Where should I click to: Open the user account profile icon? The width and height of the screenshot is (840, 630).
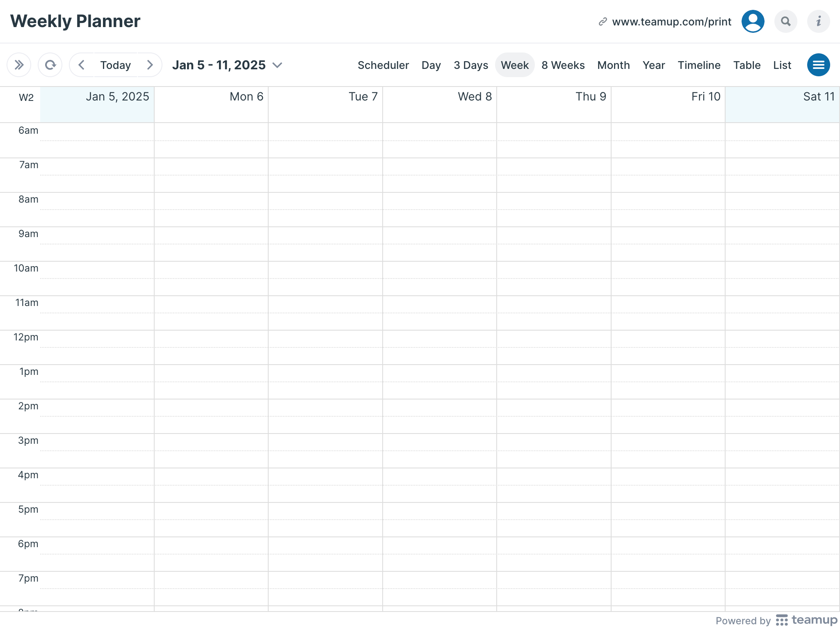click(x=753, y=21)
